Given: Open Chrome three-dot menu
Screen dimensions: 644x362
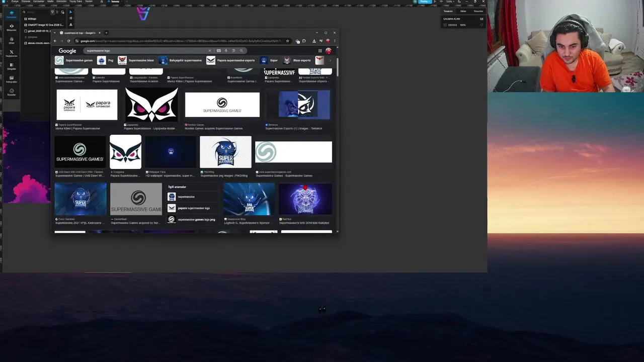Looking at the screenshot, I should point(335,41).
